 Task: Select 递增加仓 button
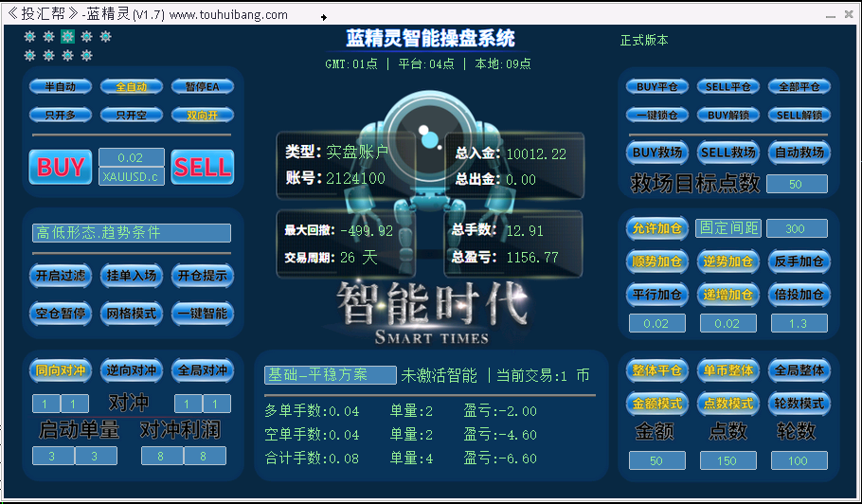pos(727,295)
